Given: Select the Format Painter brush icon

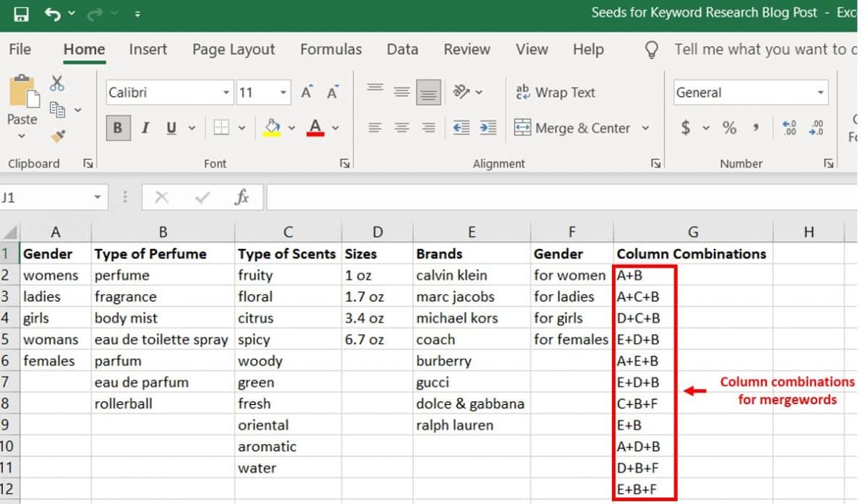Looking at the screenshot, I should click(x=58, y=136).
